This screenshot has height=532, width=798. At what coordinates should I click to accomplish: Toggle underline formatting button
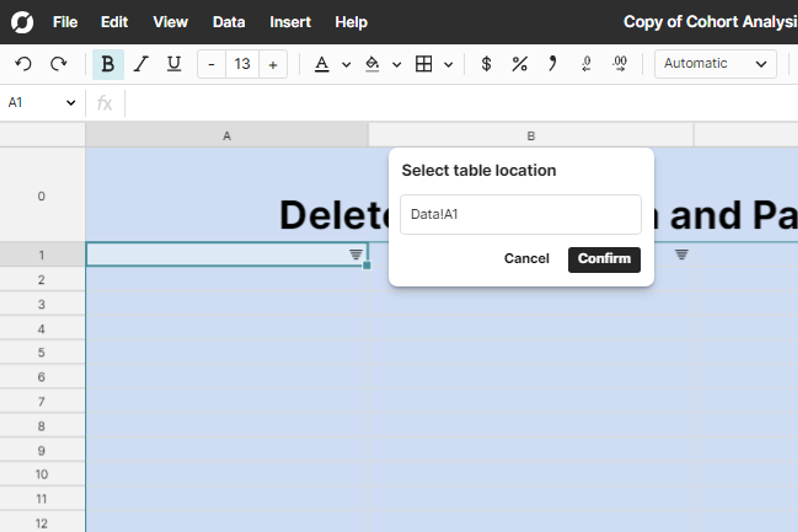point(174,64)
